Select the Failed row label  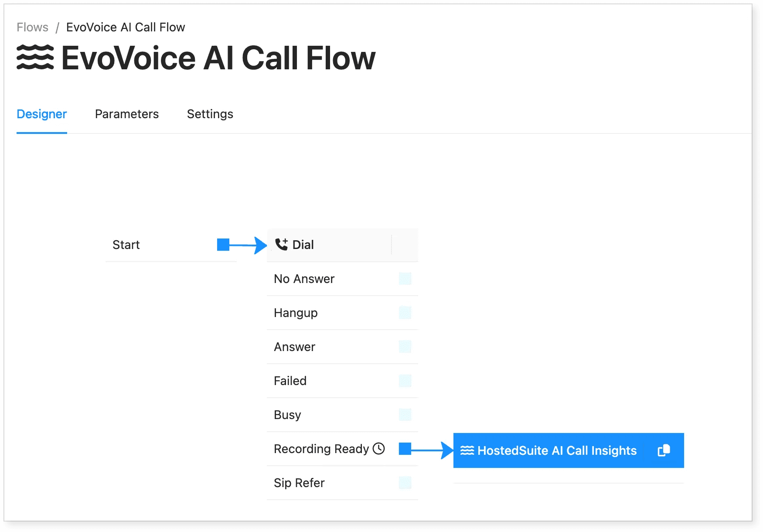pyautogui.click(x=290, y=381)
